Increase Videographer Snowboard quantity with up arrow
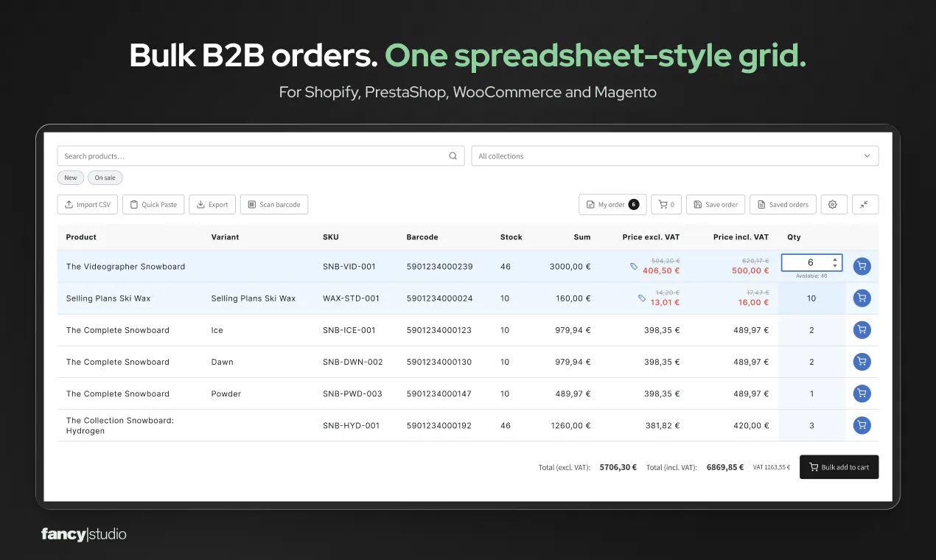936x560 pixels. click(x=835, y=259)
